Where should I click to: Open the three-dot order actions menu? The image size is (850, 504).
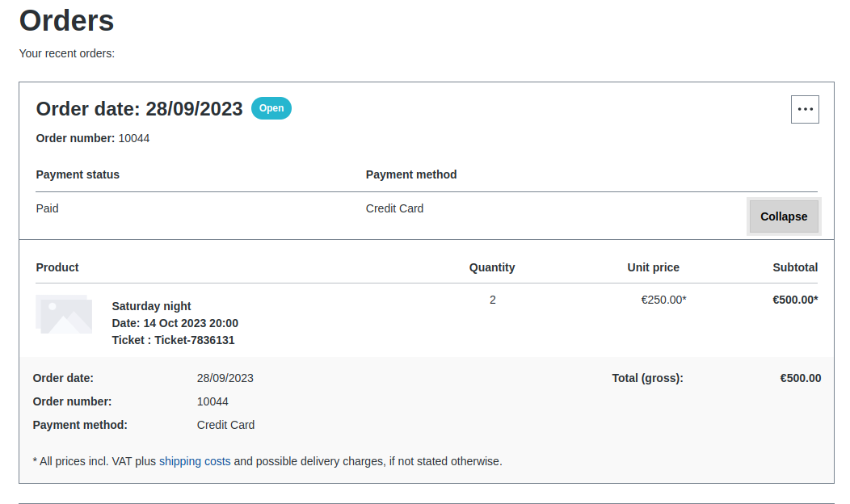[805, 110]
